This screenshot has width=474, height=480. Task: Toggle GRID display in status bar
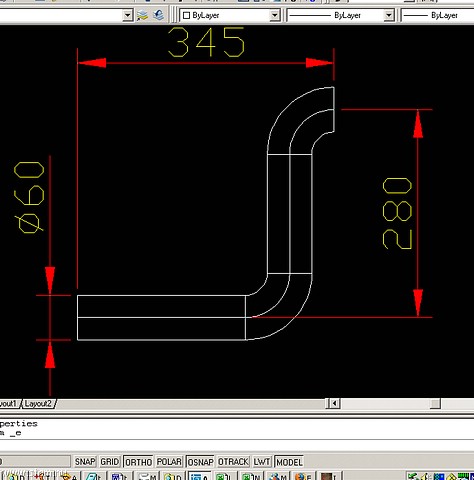pos(109,462)
